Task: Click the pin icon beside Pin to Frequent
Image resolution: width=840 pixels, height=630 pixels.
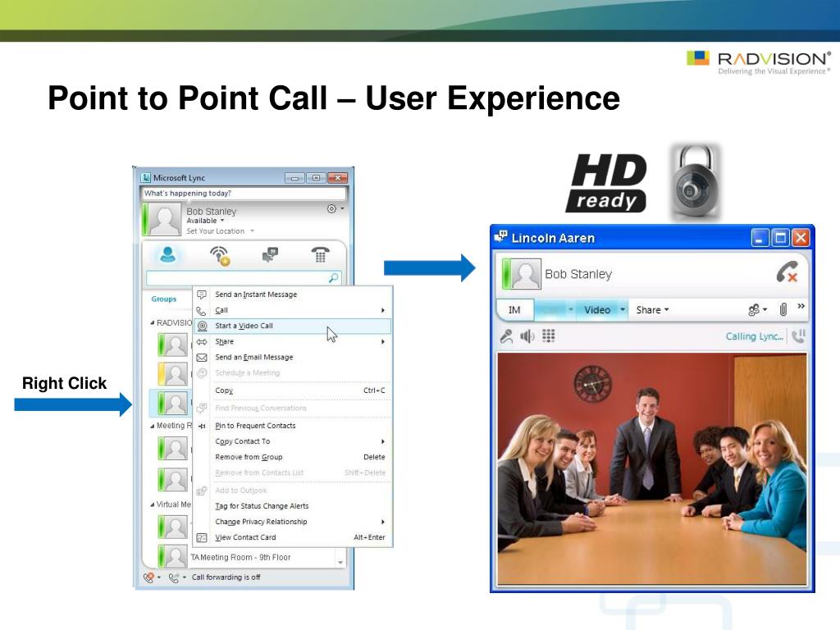Action: click(202, 427)
